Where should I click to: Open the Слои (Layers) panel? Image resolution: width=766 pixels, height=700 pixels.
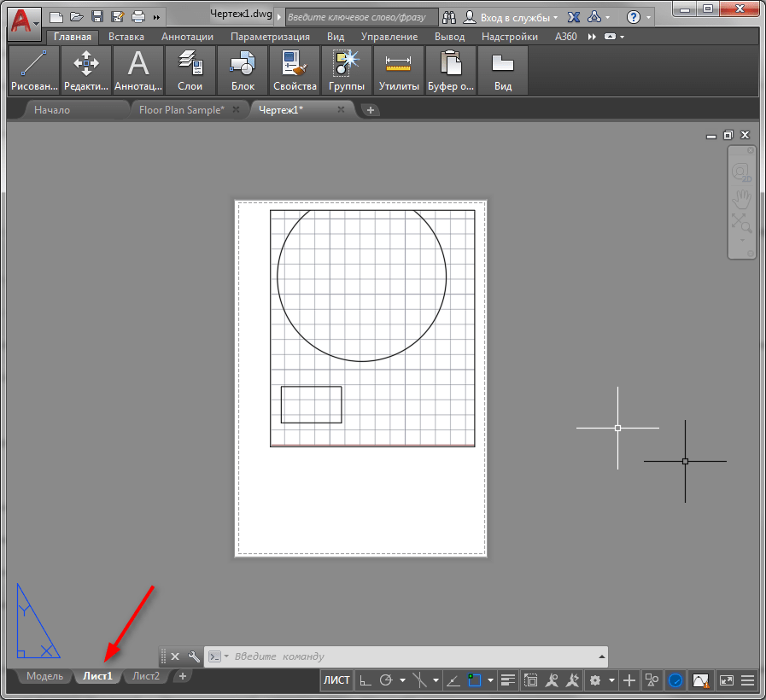click(x=190, y=70)
